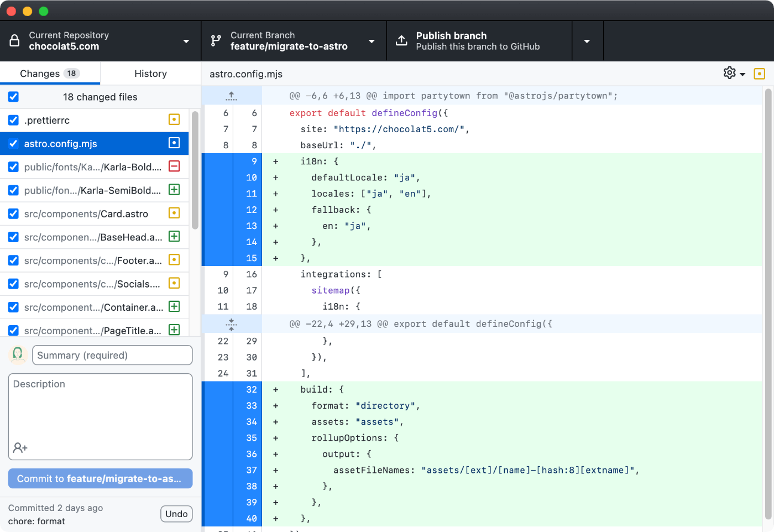This screenshot has width=774, height=532.
Task: Select the .prettierrc file row
Action: point(95,120)
